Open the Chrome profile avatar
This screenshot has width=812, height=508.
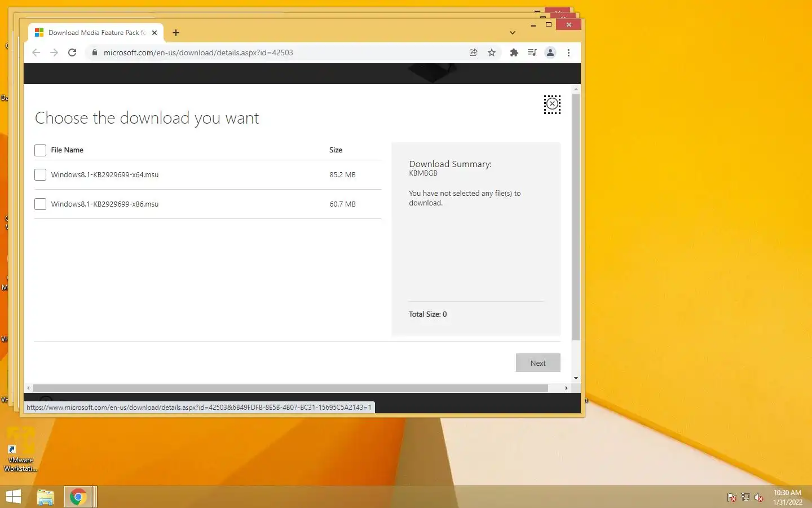(x=550, y=52)
